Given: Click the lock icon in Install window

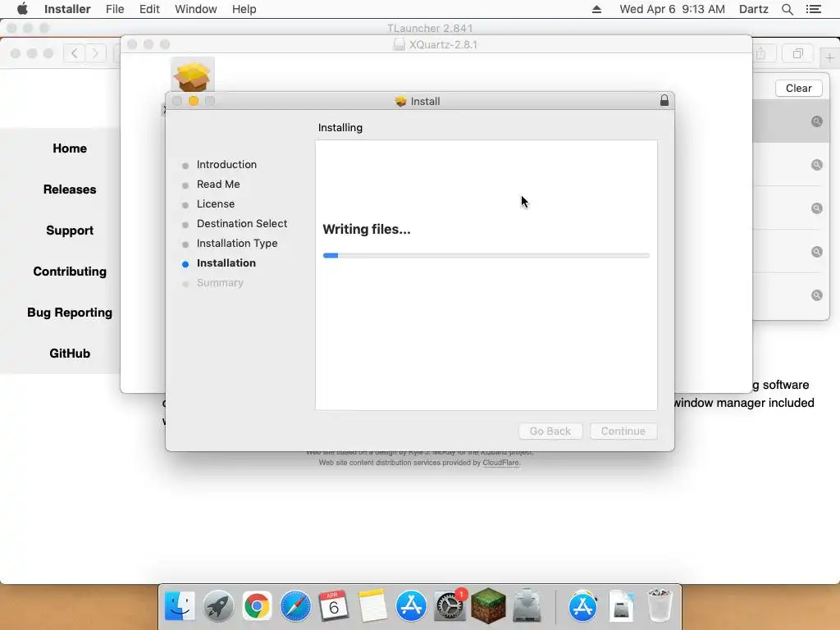Looking at the screenshot, I should click(x=664, y=100).
